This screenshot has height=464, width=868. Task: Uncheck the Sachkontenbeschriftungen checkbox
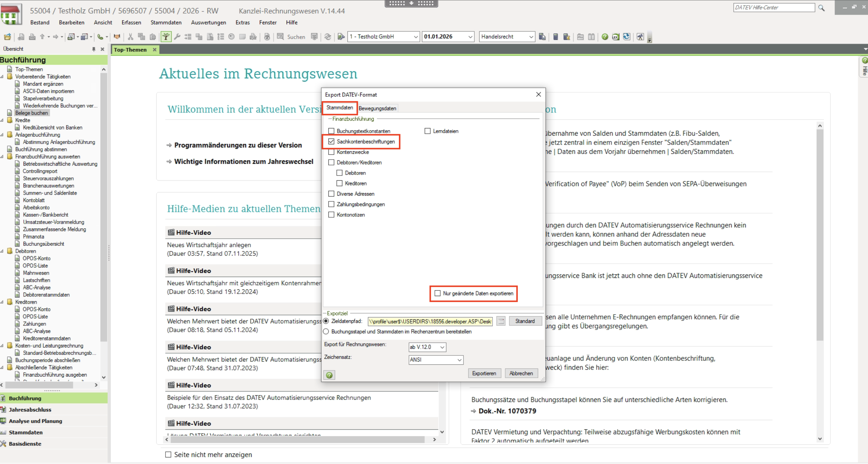click(331, 141)
